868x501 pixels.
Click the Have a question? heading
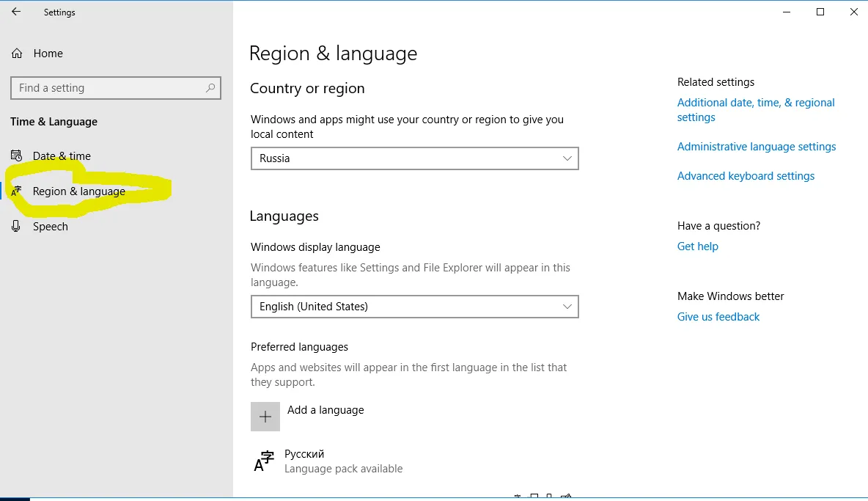718,226
